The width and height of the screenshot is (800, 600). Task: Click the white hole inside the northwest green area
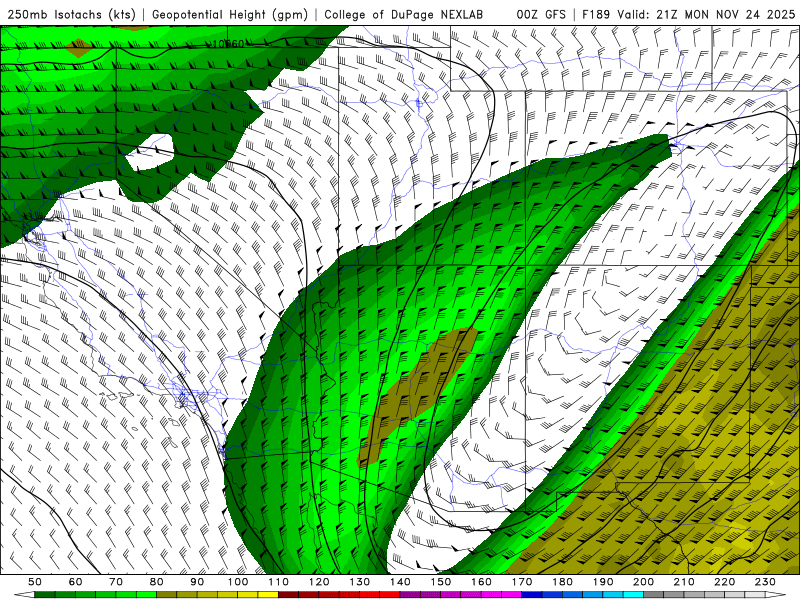click(x=150, y=152)
